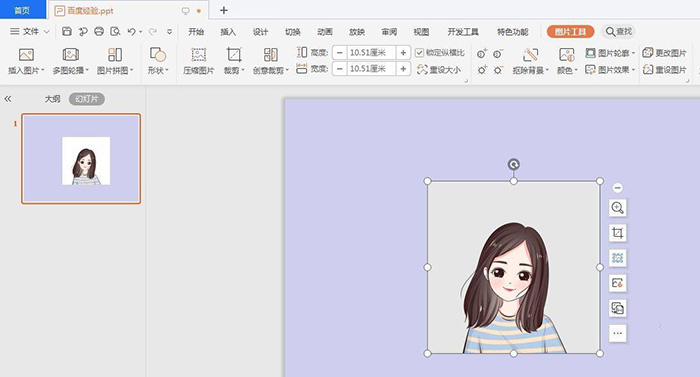Viewport: 700px width, 377px height.
Task: Click the Search (查找) button
Action: click(x=618, y=32)
